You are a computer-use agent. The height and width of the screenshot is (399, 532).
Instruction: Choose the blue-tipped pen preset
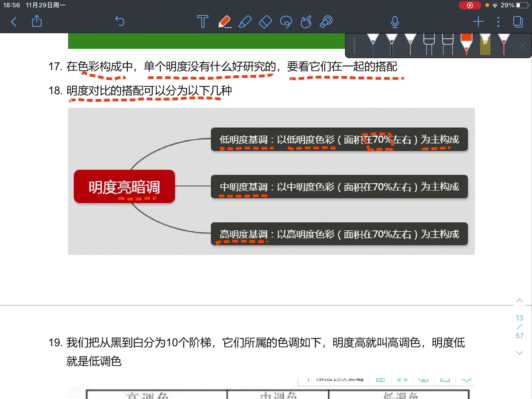pos(373,44)
